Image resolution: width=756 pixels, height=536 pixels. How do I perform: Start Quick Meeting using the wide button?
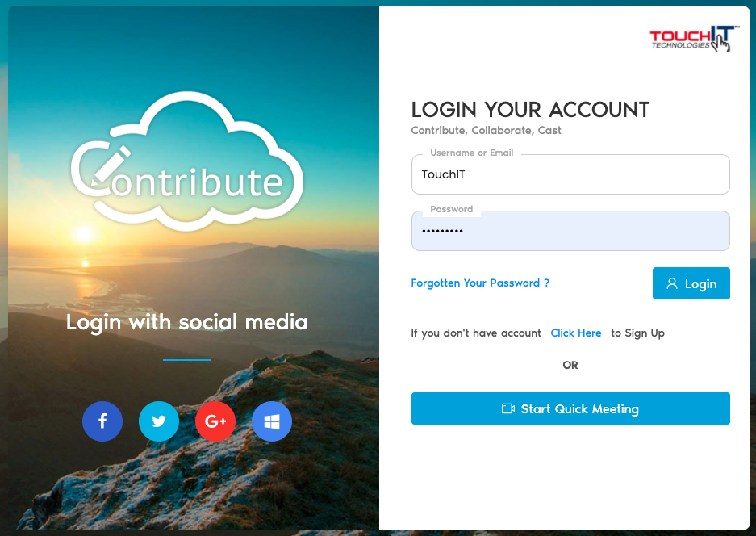click(x=570, y=408)
